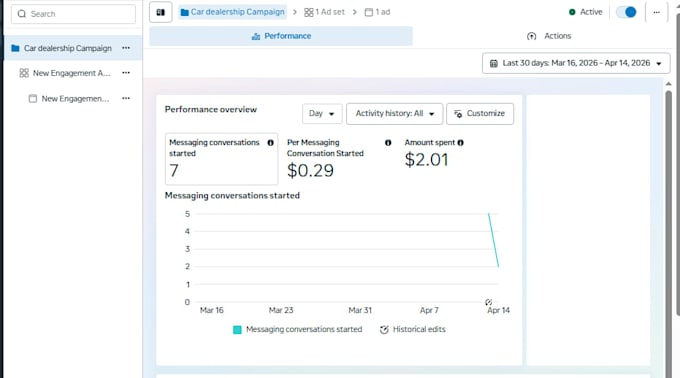Open the Last 30 days date range dropdown
This screenshot has height=378, width=680.
coord(576,63)
